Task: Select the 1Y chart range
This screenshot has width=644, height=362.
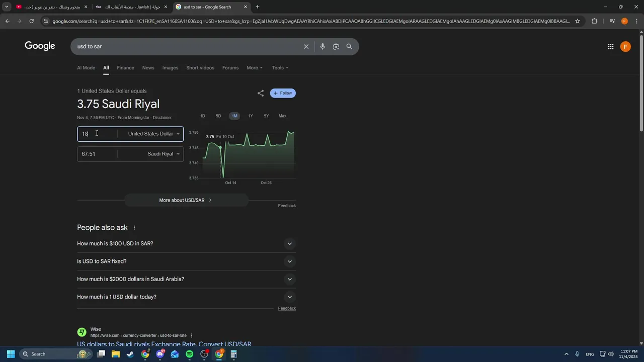Action: tap(251, 116)
